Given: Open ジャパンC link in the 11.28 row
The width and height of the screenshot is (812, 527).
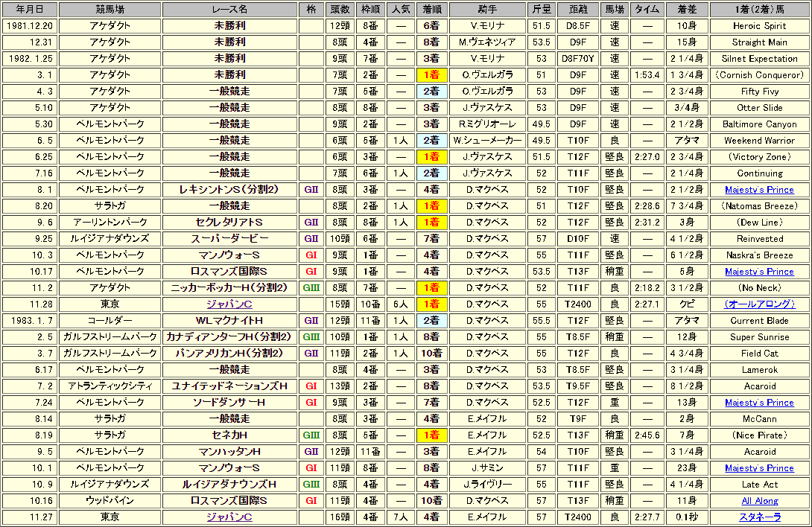Looking at the screenshot, I should (x=229, y=304).
